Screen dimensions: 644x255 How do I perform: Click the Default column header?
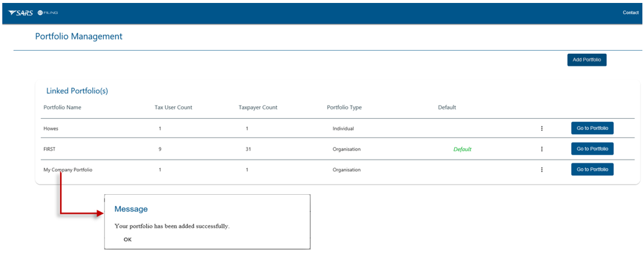pos(447,107)
